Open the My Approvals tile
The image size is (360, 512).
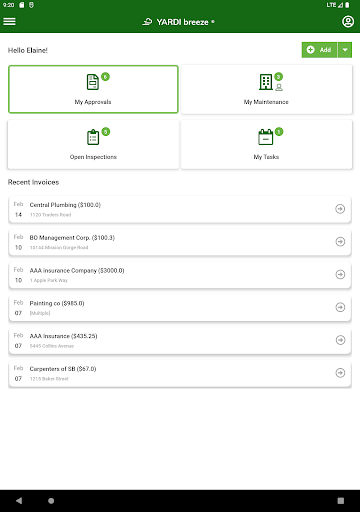[x=93, y=89]
